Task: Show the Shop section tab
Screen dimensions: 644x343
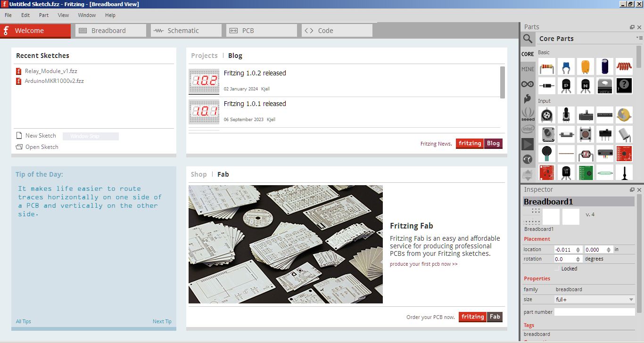Action: (198, 174)
